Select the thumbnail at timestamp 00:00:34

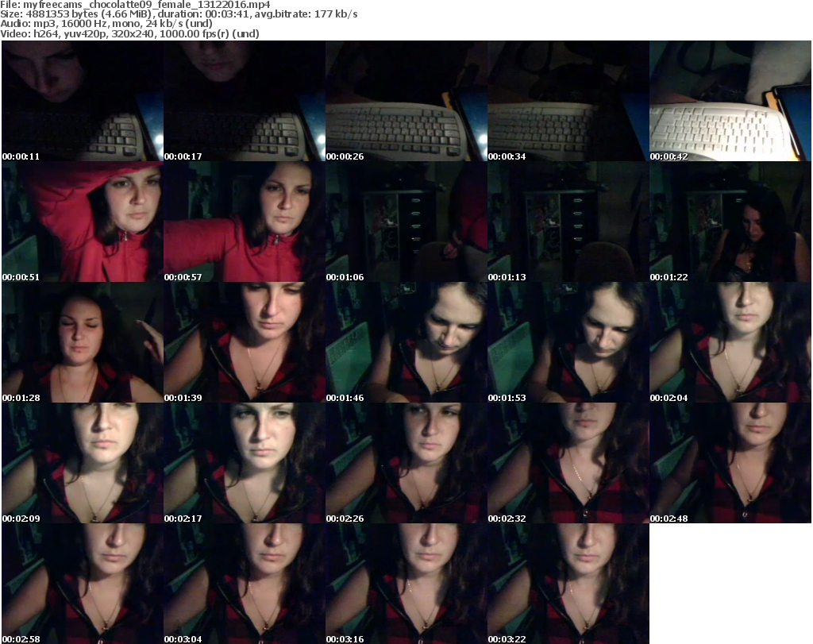[x=568, y=101]
